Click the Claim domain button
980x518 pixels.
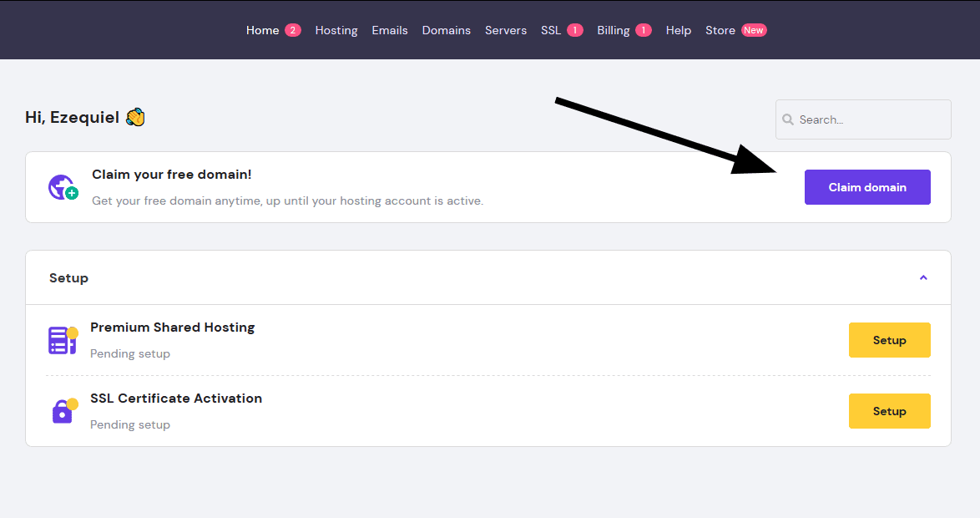pyautogui.click(x=866, y=187)
